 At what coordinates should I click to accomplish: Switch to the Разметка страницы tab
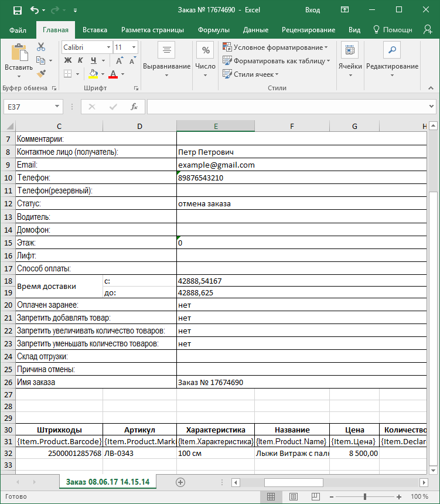click(x=152, y=30)
